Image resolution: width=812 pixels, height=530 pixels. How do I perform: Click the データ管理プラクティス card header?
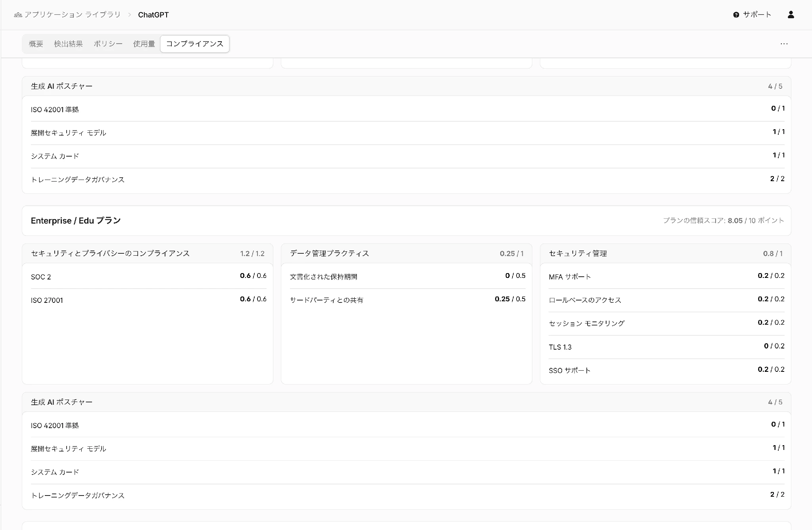406,253
